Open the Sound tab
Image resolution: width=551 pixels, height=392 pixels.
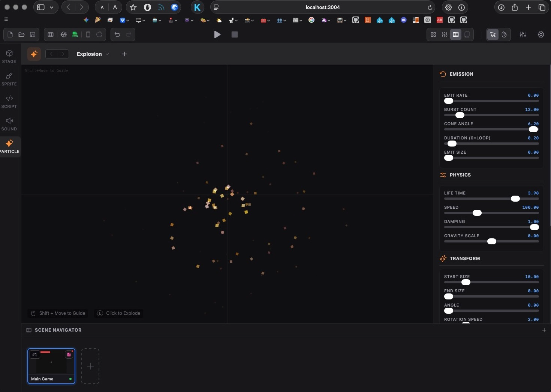click(9, 124)
